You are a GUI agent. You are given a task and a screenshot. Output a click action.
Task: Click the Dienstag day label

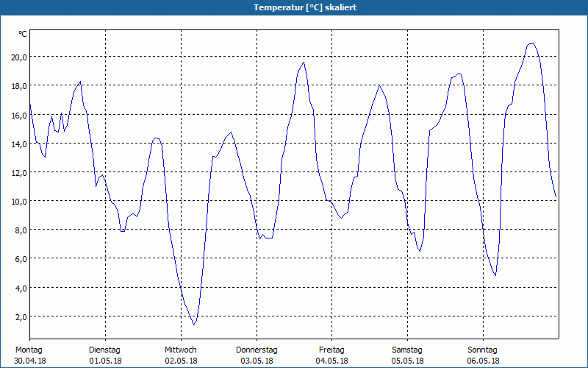tap(104, 350)
